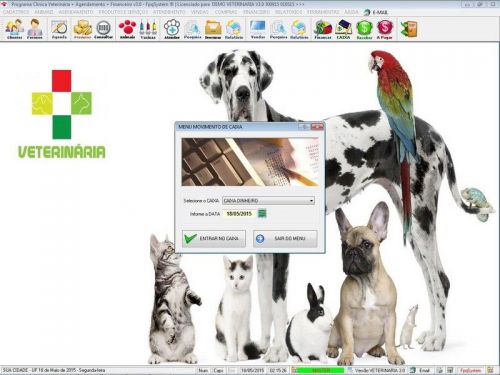Click the status bar date 18/05/2015
500x375 pixels.
[x=252, y=370]
